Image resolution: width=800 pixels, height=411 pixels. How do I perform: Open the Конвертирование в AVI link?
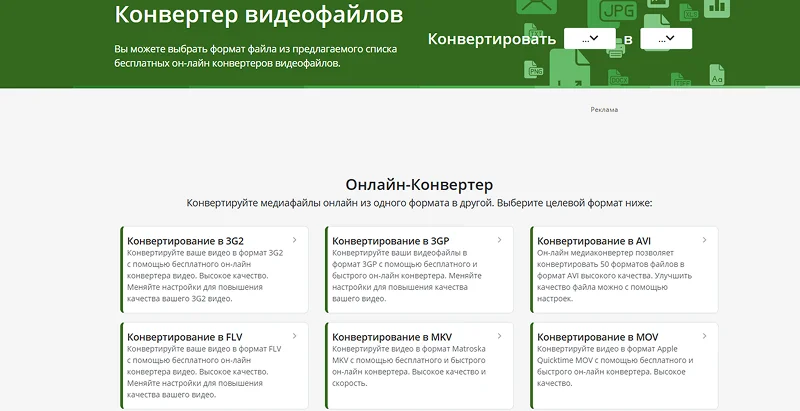(594, 241)
